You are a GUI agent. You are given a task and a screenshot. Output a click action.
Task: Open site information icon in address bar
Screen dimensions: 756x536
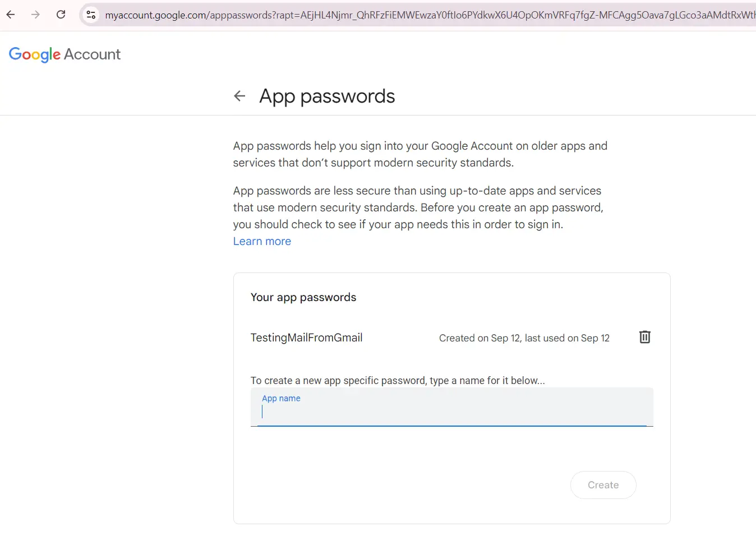[91, 15]
